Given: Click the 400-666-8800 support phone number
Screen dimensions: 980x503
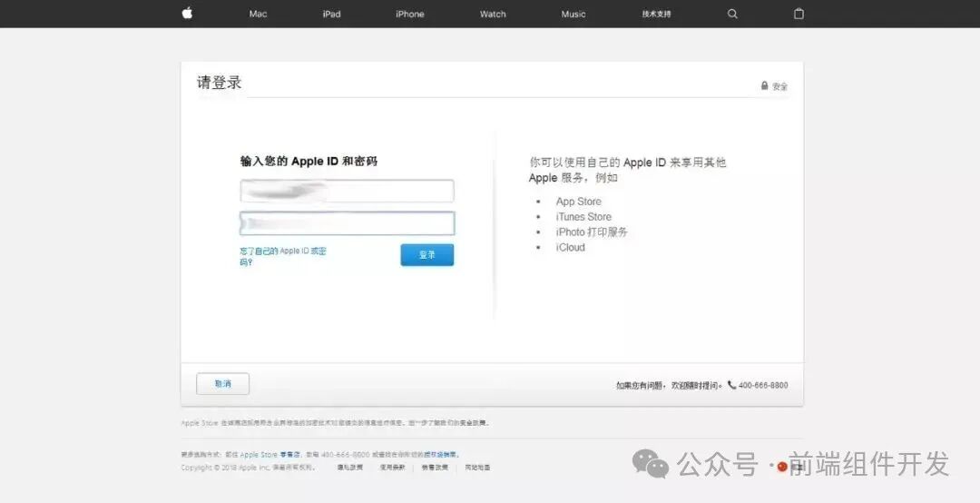Looking at the screenshot, I should click(763, 385).
